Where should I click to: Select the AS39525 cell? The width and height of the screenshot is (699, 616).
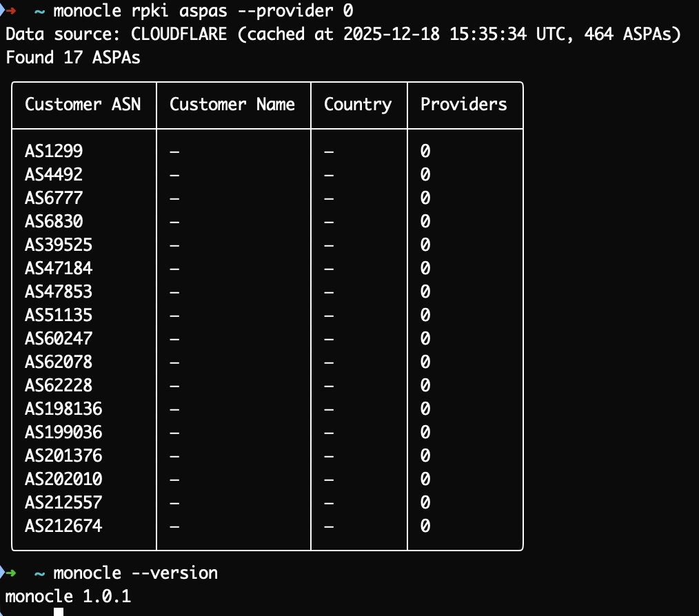[x=59, y=245]
